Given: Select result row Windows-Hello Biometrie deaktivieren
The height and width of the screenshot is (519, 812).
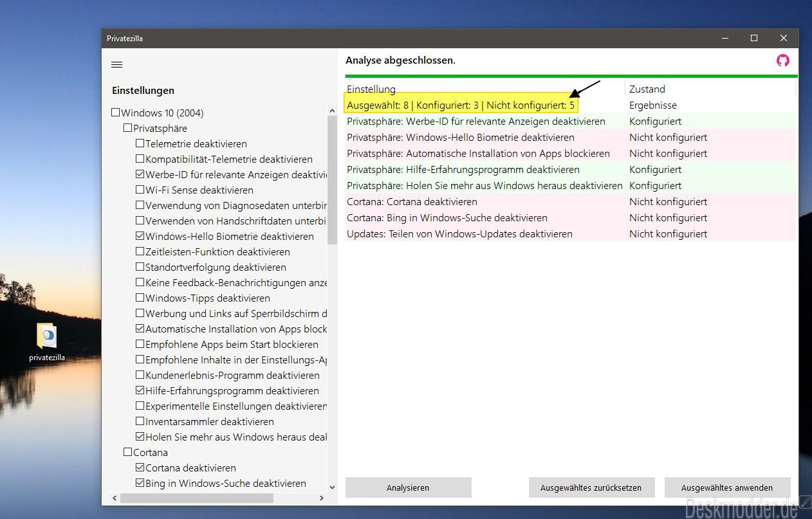Looking at the screenshot, I should click(570, 137).
